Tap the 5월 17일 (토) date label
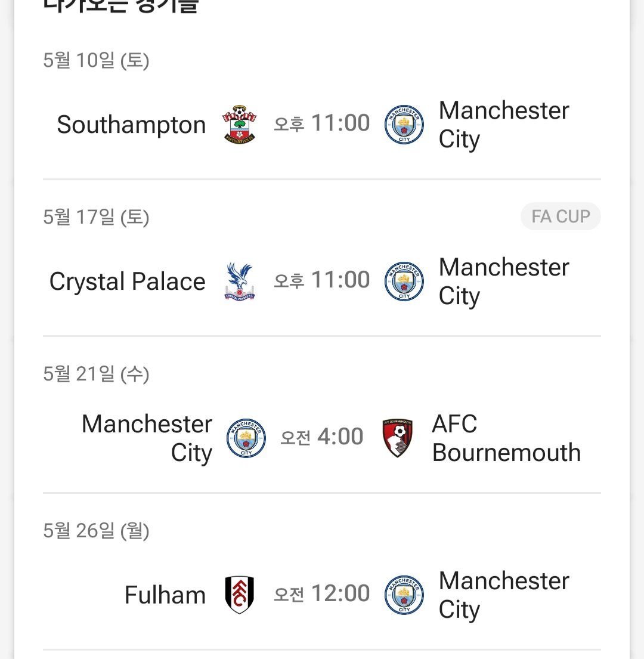This screenshot has height=659, width=644. pyautogui.click(x=96, y=217)
